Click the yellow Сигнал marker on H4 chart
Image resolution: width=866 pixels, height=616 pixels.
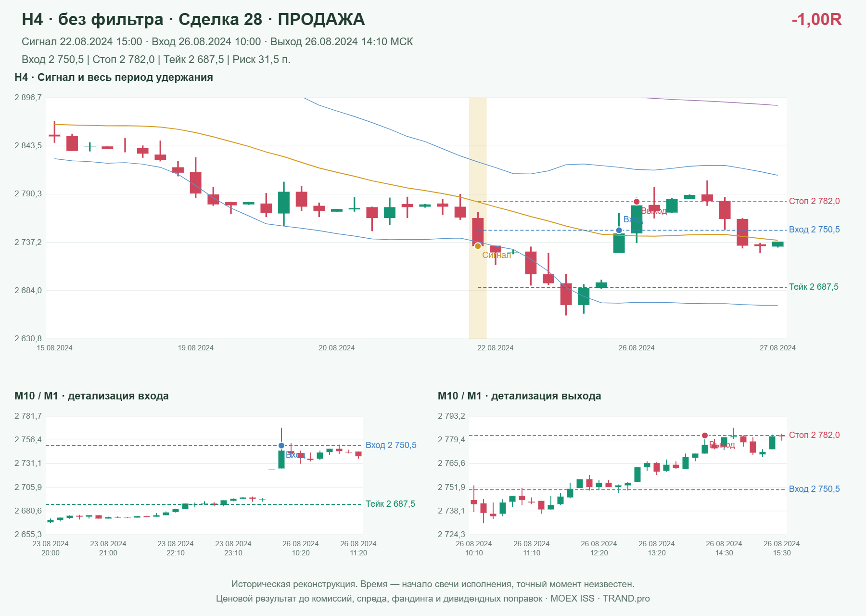pyautogui.click(x=478, y=246)
